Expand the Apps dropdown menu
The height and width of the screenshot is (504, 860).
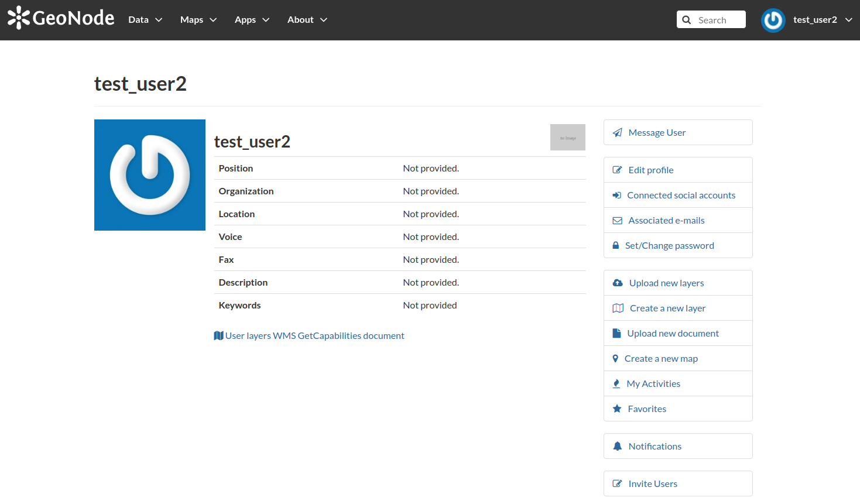(x=252, y=20)
